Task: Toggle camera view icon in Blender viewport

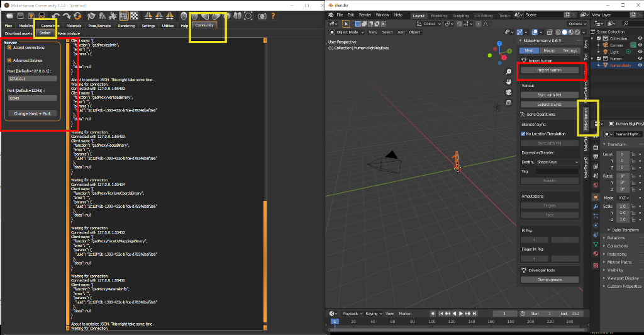Action: point(508,92)
